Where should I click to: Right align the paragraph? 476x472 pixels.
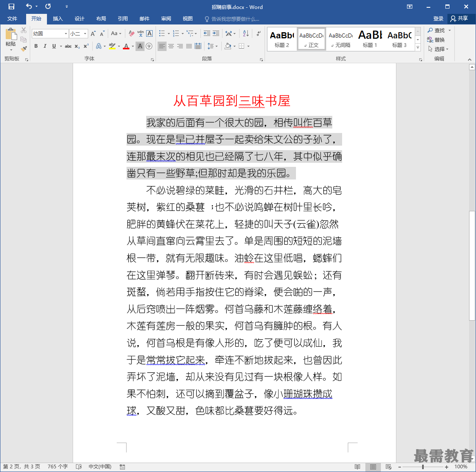click(x=180, y=46)
